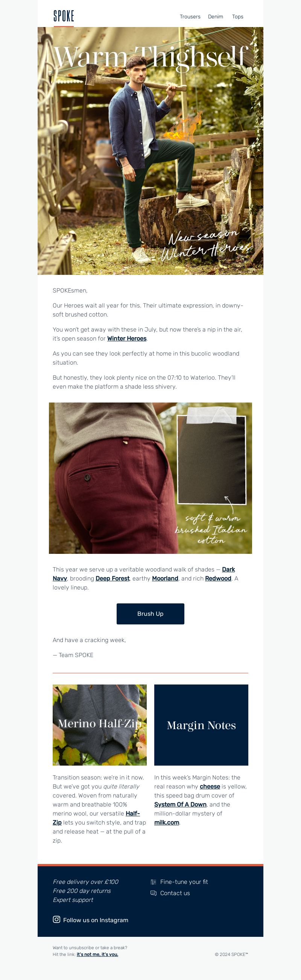Viewport: 301px width, 980px height.
Task: Click the Instagram icon in footer
Action: coord(56,920)
